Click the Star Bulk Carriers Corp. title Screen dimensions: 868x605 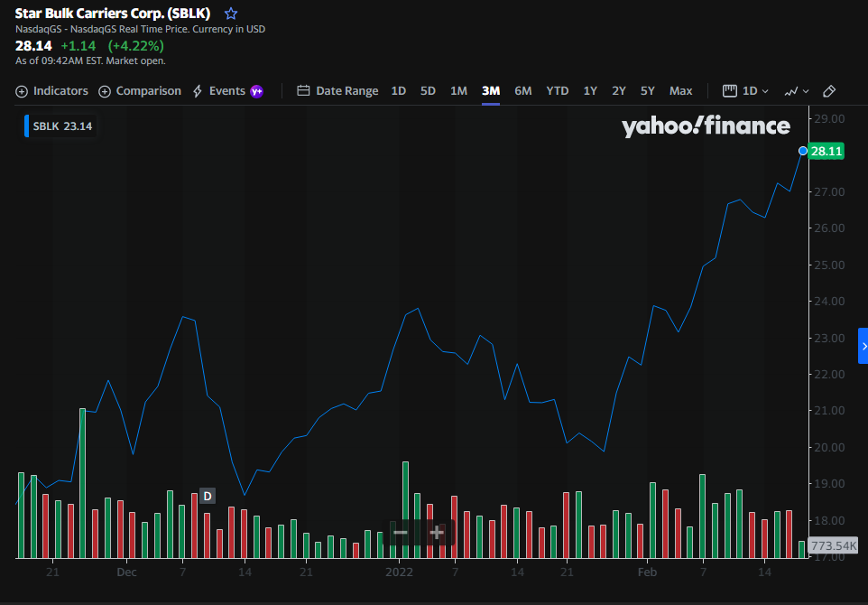point(113,14)
